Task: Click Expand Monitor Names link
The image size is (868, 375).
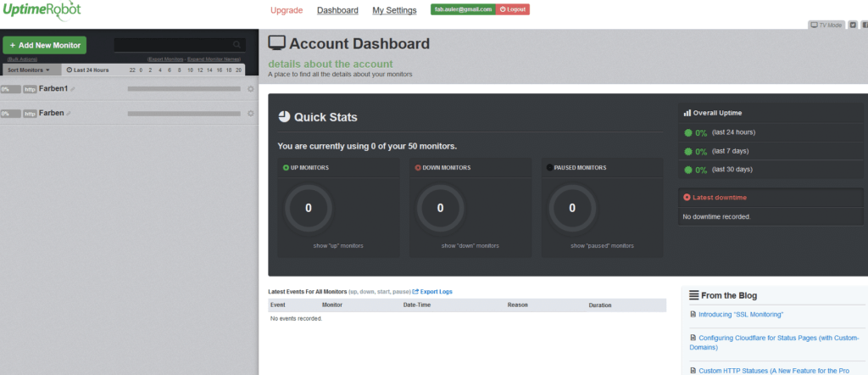Action: (x=214, y=59)
